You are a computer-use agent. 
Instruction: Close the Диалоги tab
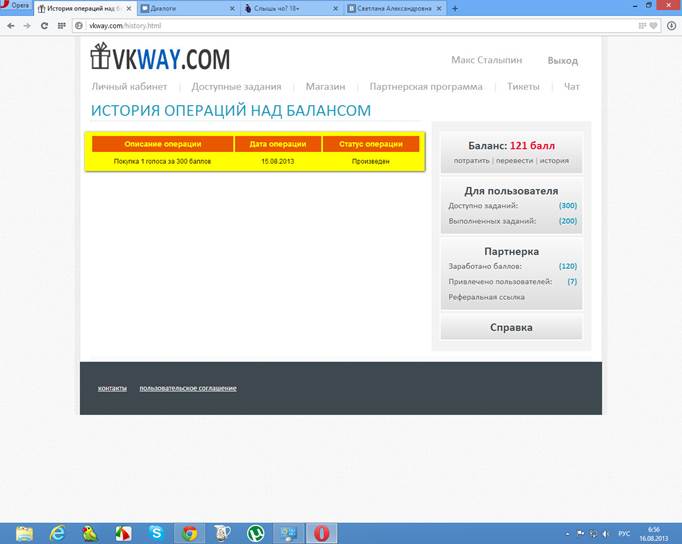(232, 8)
